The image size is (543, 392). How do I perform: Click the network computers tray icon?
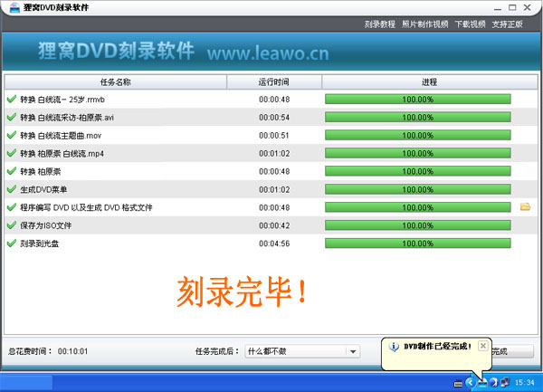505,382
